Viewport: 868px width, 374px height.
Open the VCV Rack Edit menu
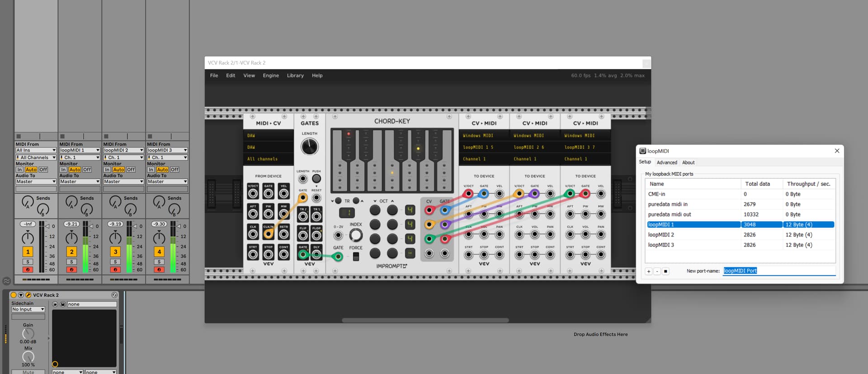pos(231,76)
